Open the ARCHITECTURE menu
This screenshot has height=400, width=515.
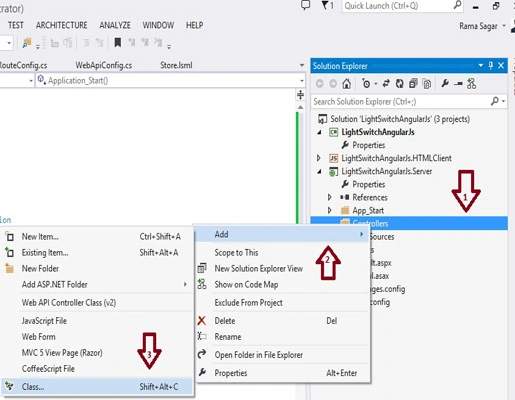(x=61, y=25)
